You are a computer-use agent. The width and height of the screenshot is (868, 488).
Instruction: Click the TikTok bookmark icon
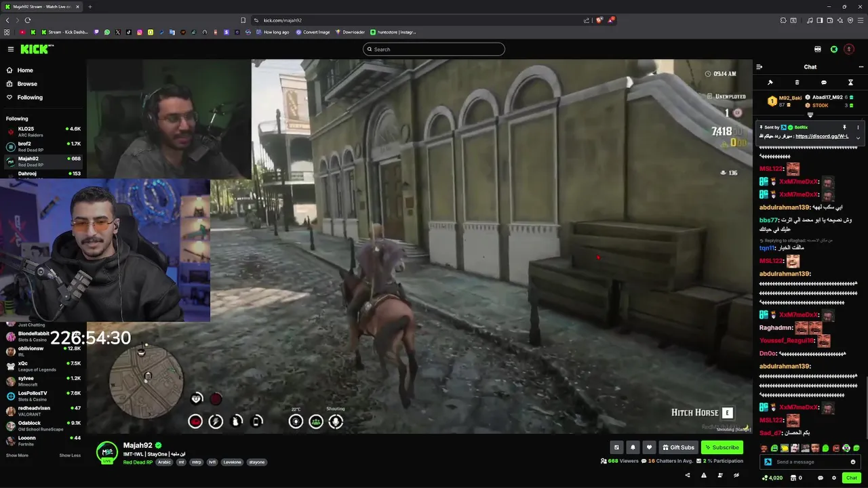(x=129, y=32)
